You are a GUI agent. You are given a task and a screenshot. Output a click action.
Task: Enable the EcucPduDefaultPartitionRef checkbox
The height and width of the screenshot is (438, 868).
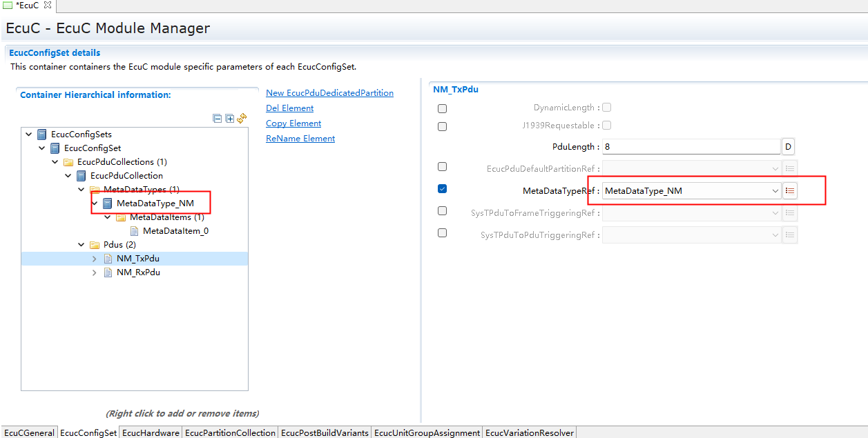[442, 167]
